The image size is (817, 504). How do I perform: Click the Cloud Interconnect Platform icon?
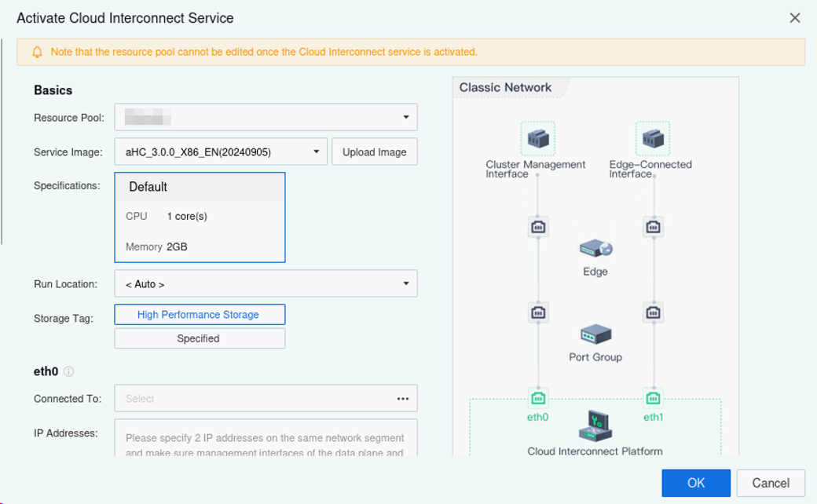pos(595,426)
